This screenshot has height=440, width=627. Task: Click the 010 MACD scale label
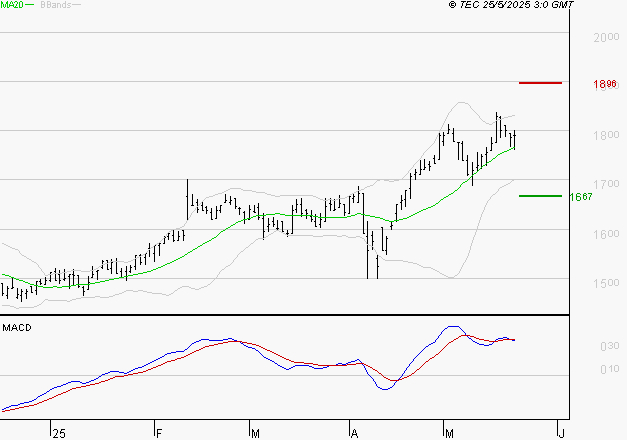click(x=610, y=369)
